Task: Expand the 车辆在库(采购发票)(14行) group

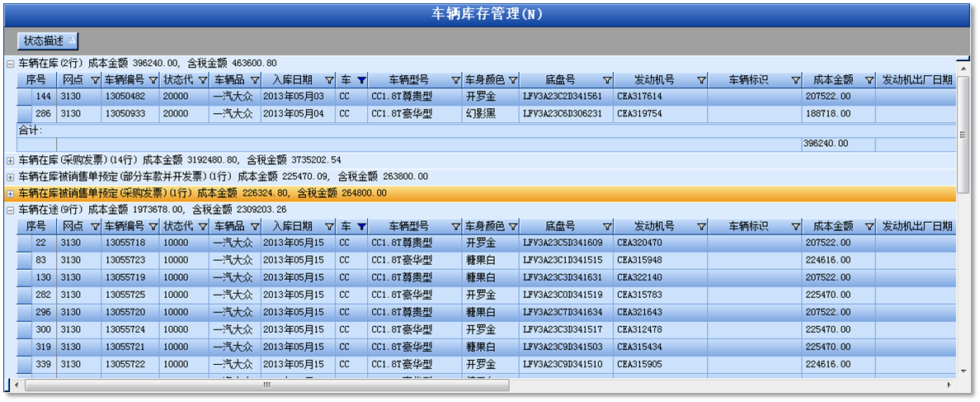Action: click(11, 160)
